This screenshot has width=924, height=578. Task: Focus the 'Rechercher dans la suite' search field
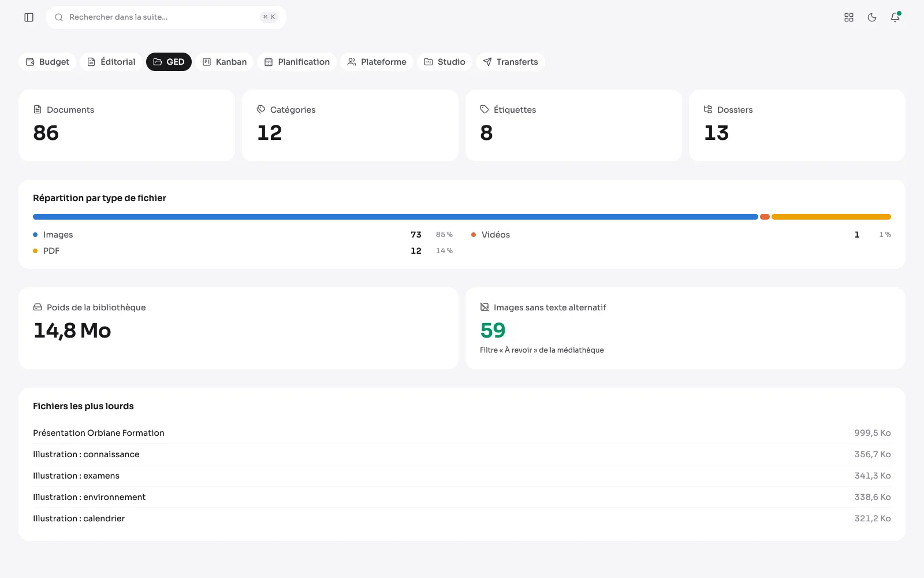166,17
